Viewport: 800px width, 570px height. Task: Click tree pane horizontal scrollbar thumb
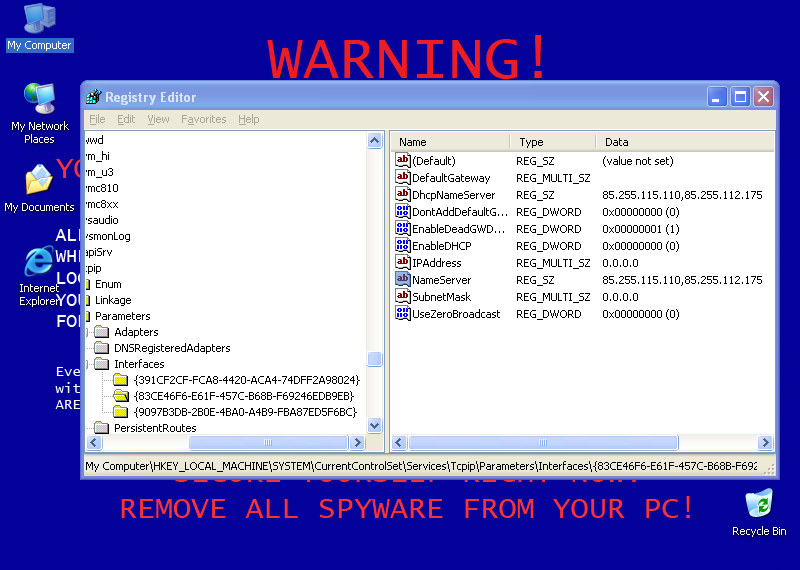click(x=268, y=442)
